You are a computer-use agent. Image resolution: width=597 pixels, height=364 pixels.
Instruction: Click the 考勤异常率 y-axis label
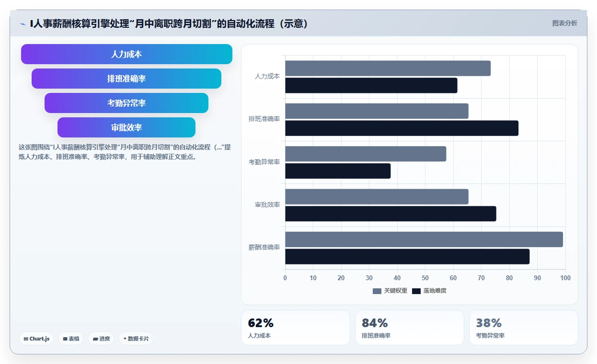pyautogui.click(x=264, y=162)
